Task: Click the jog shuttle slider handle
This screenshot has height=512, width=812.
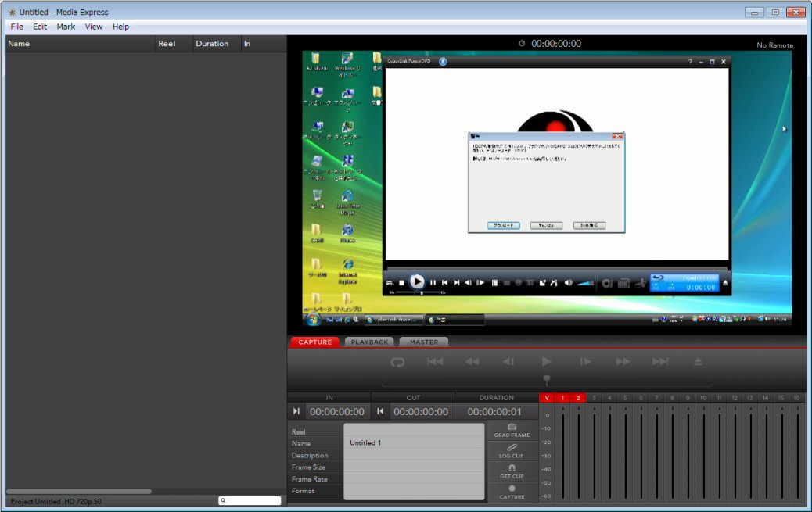Action: pos(547,380)
